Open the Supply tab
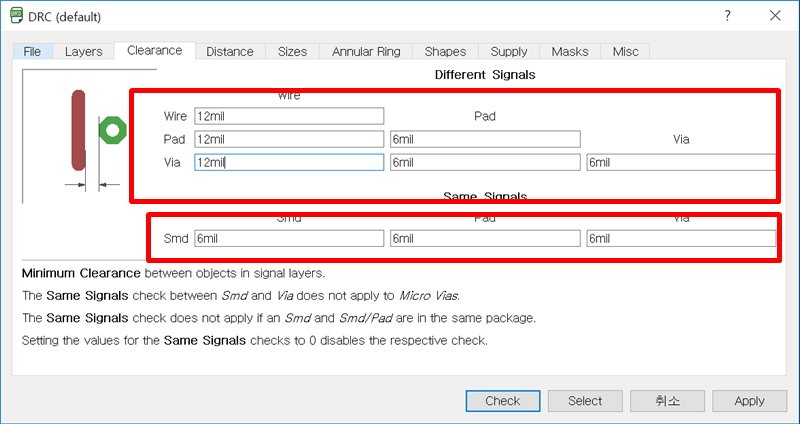Screen dimensions: 800x424 509,51
